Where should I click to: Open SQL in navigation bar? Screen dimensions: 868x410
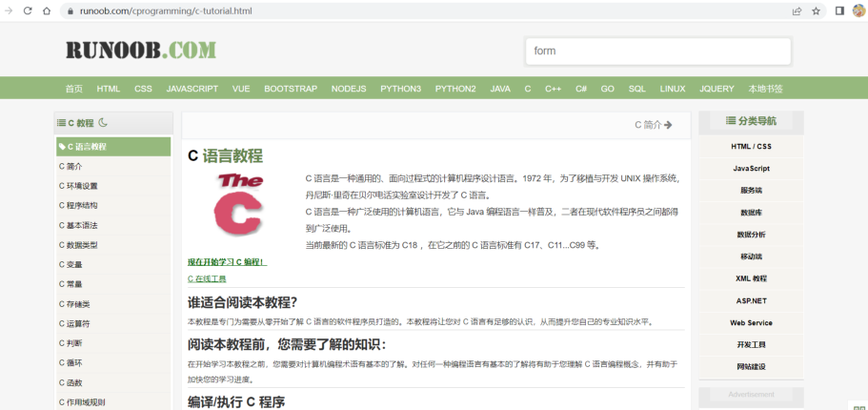click(x=637, y=89)
